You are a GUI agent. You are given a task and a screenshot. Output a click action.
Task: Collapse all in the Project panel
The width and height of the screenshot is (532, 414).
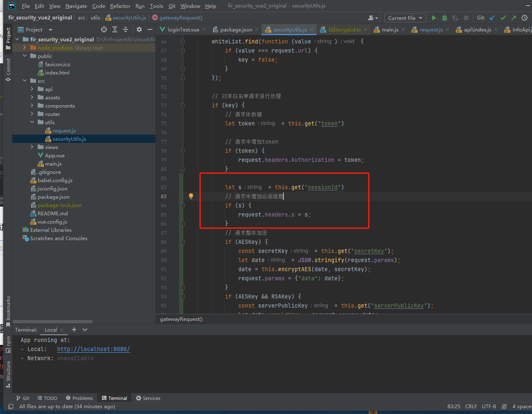[126, 29]
